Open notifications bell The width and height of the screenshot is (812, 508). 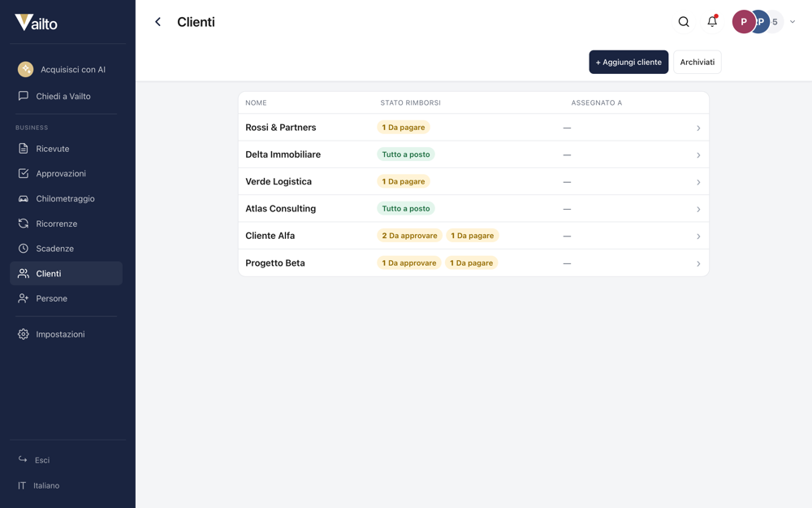(712, 21)
